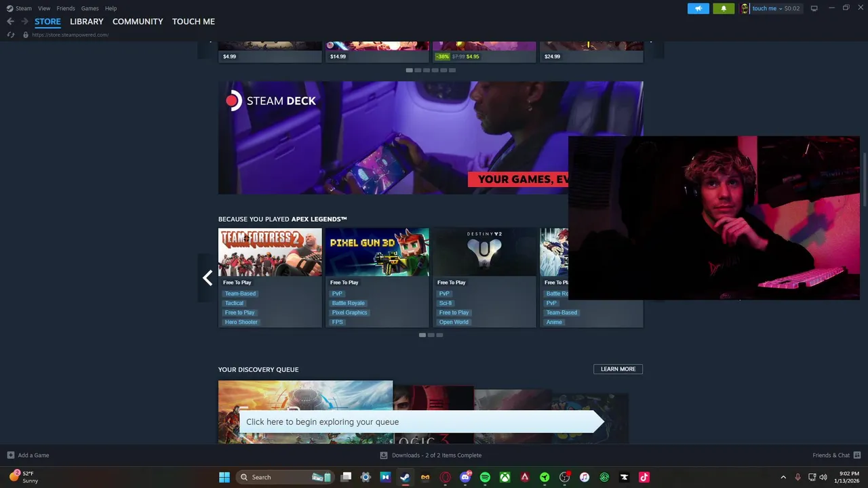Viewport: 868px width, 488px height.
Task: Open the green notifications bell
Action: [724, 8]
